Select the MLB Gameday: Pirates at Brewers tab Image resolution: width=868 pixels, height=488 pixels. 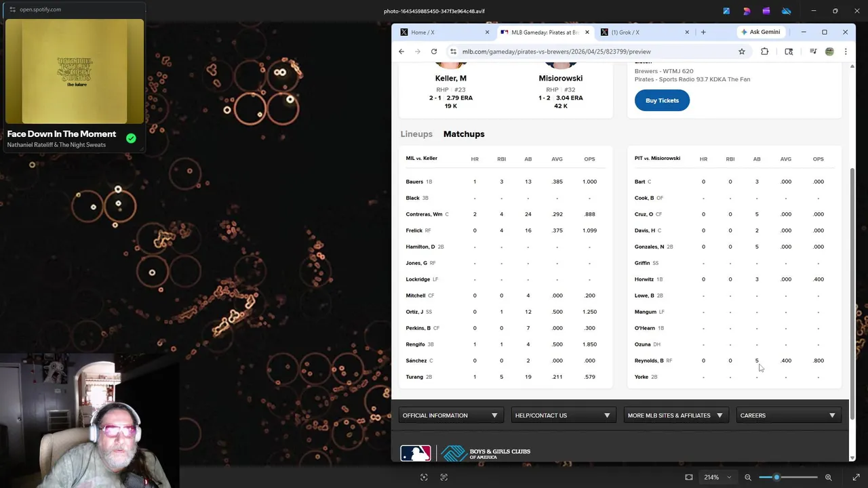[545, 32]
